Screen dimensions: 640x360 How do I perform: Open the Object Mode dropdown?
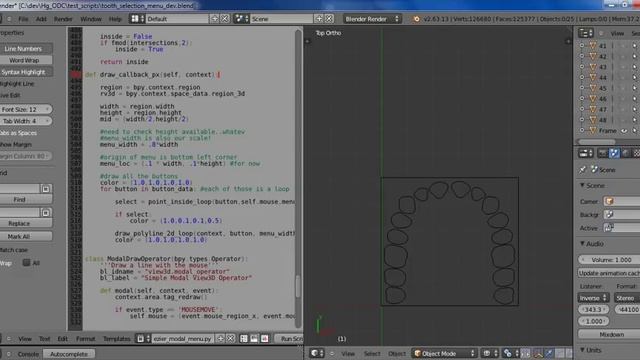(444, 353)
